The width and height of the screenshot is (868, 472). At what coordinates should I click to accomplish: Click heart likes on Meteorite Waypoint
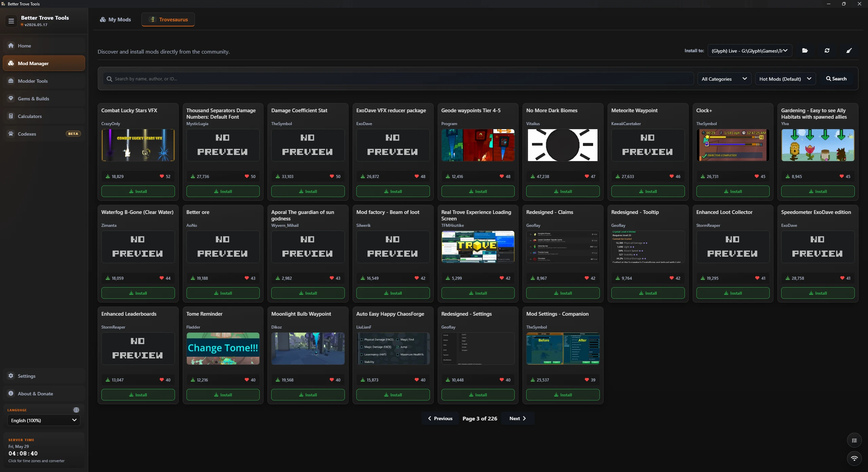[675, 176]
